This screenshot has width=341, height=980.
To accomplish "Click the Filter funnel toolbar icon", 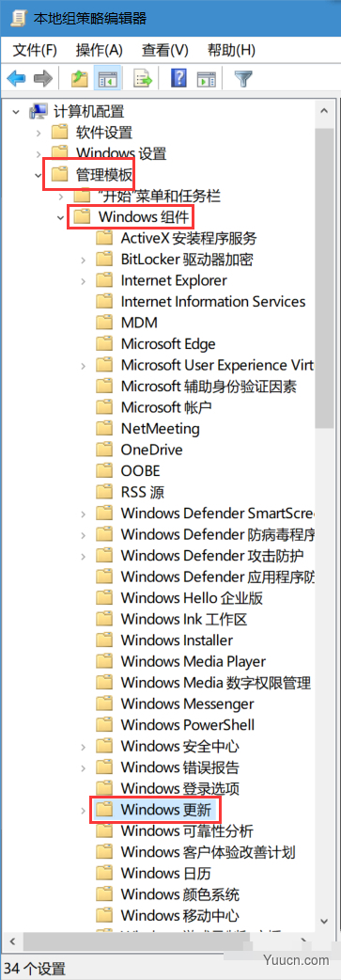I will click(241, 79).
